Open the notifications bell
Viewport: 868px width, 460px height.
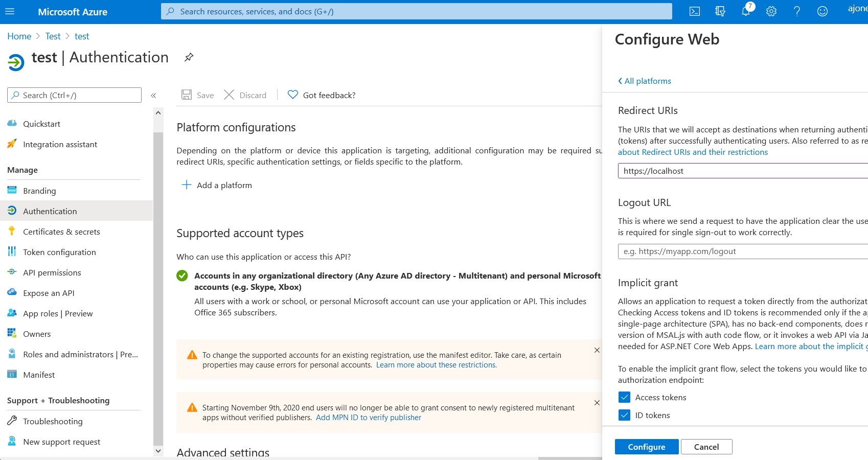click(x=746, y=11)
